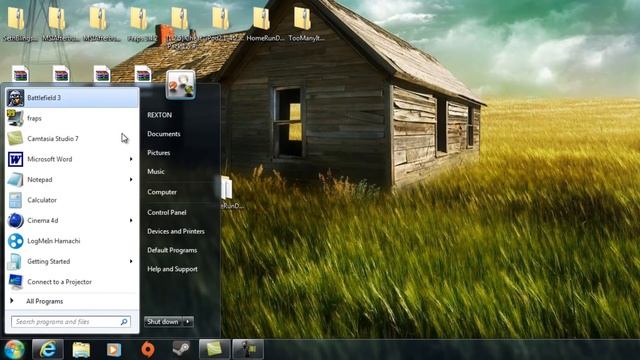Click the Windows Start orb
This screenshot has height=360, width=640.
[x=14, y=349]
